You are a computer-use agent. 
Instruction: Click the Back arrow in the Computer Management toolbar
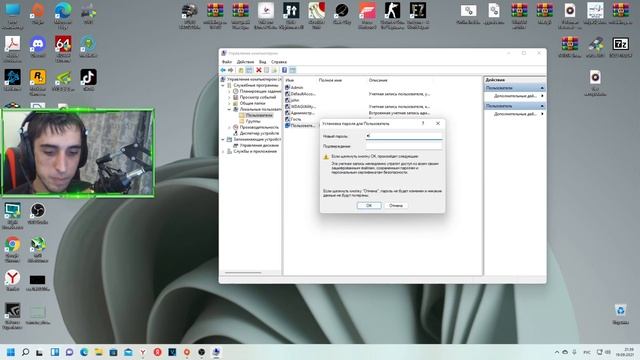(x=223, y=70)
